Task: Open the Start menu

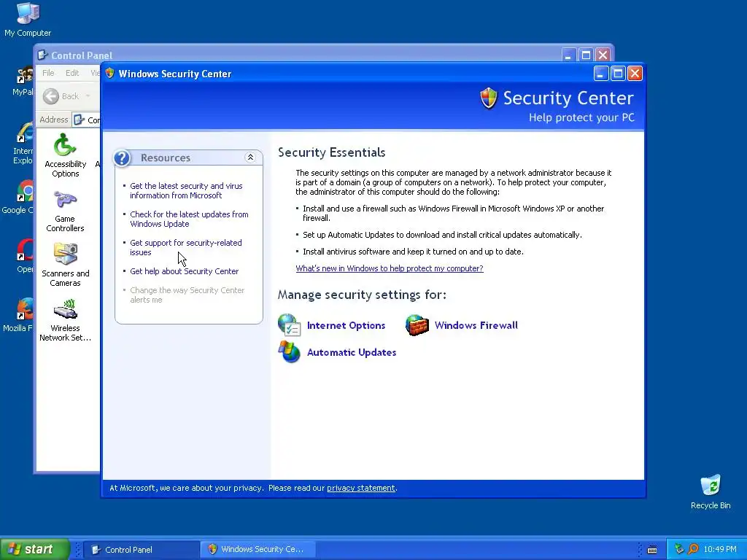Action: [x=35, y=549]
